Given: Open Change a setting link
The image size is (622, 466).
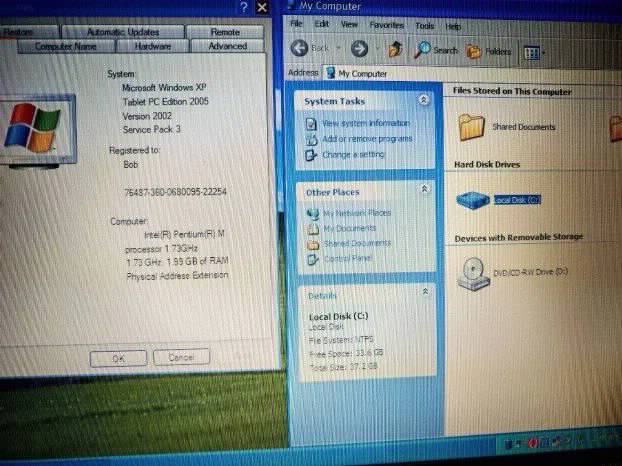Looking at the screenshot, I should (x=353, y=154).
